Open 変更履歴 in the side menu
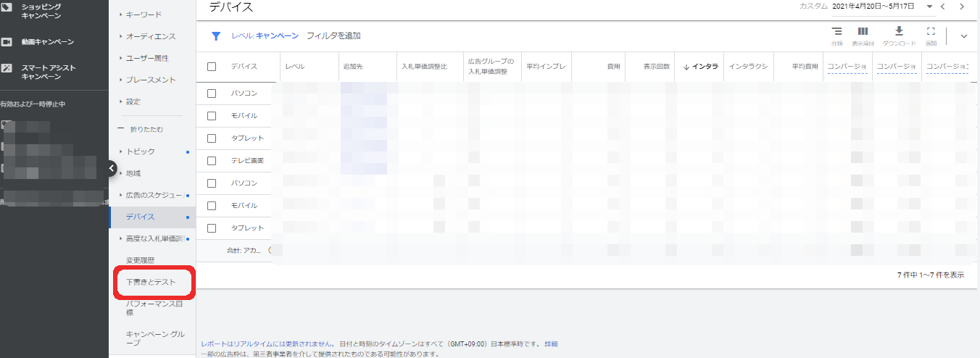The width and height of the screenshot is (980, 358). 141,260
